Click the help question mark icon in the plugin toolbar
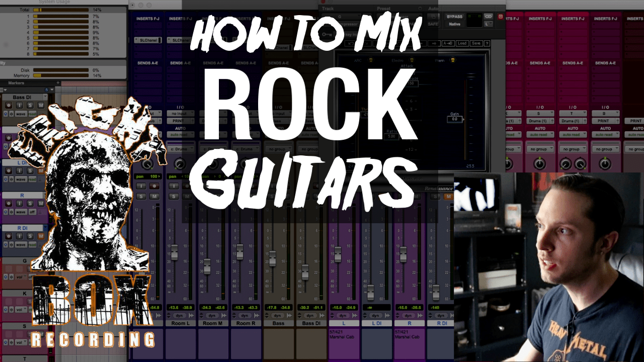This screenshot has height=362, width=644. tap(487, 43)
